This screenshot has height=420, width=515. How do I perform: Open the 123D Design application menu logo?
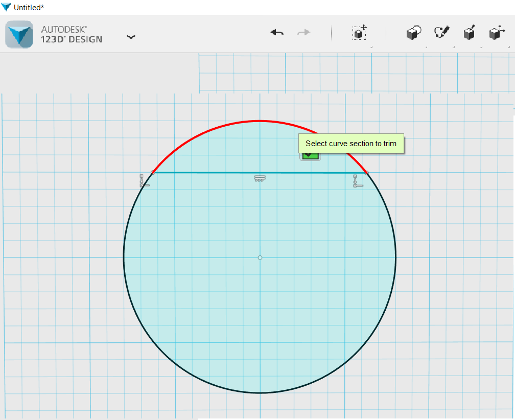[19, 34]
